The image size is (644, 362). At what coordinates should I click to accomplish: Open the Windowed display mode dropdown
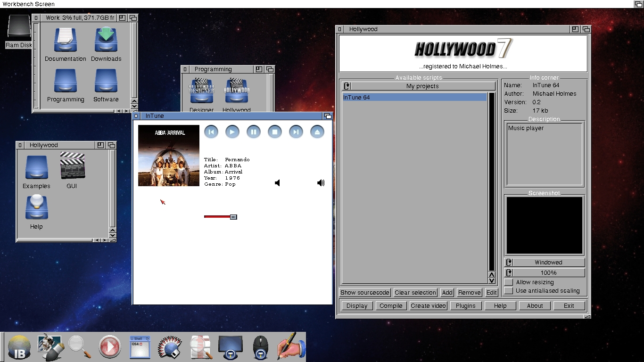[x=545, y=262]
